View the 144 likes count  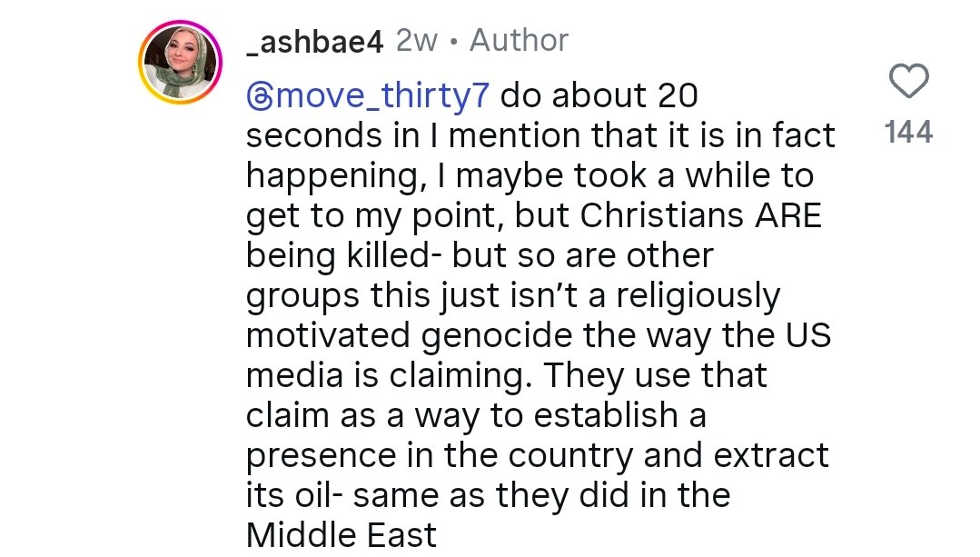coord(907,133)
